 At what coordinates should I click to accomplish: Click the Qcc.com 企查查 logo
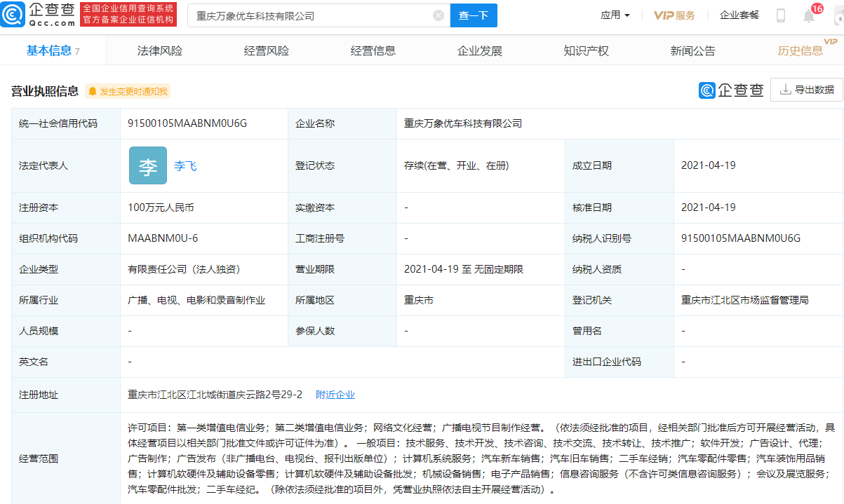38,15
